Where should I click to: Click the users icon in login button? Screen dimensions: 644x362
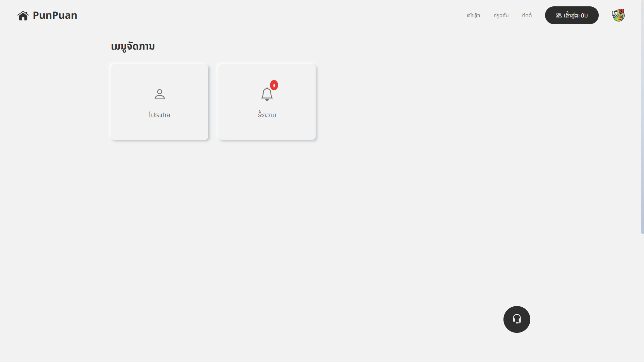pyautogui.click(x=558, y=15)
